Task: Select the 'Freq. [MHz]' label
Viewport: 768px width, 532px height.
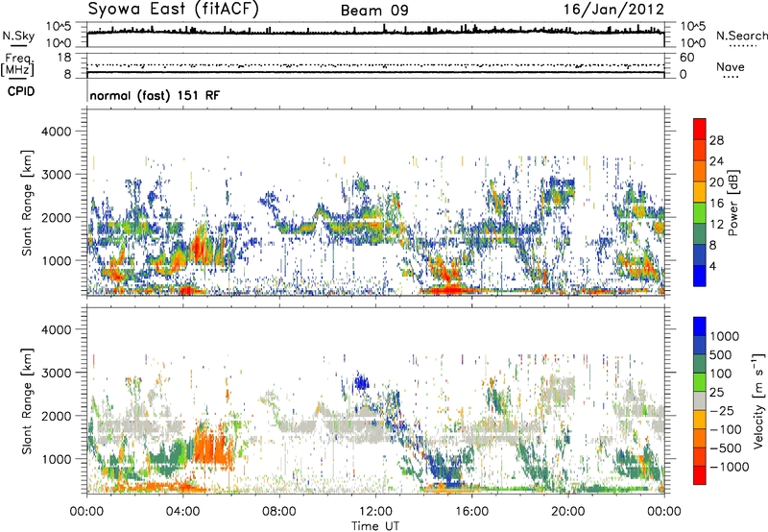Action: pos(18,64)
